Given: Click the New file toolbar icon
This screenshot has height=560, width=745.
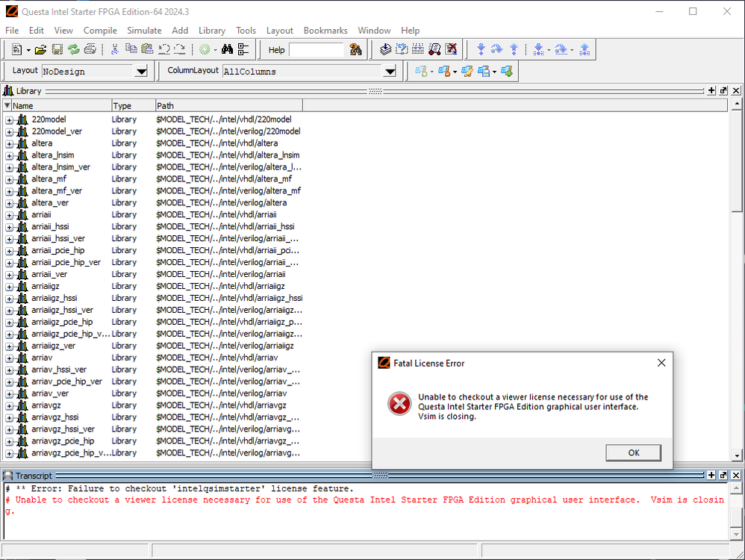Looking at the screenshot, I should (x=17, y=49).
